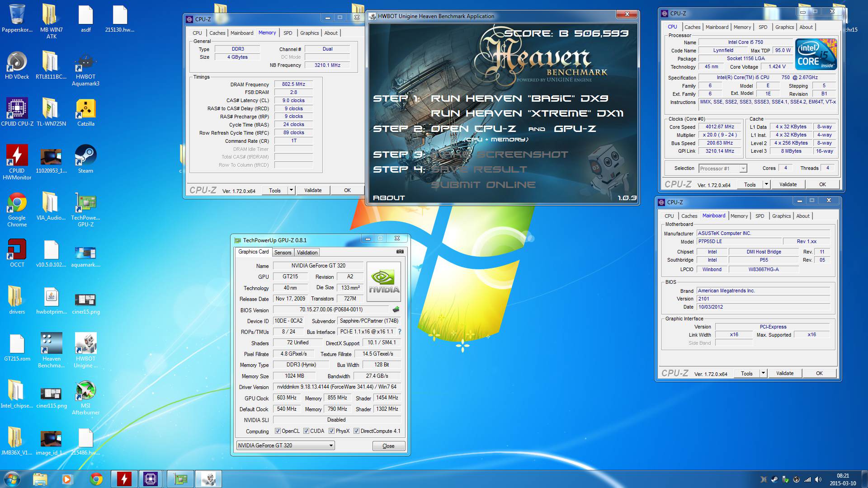Open Heaven Benchmark desktop shortcut

point(51,351)
